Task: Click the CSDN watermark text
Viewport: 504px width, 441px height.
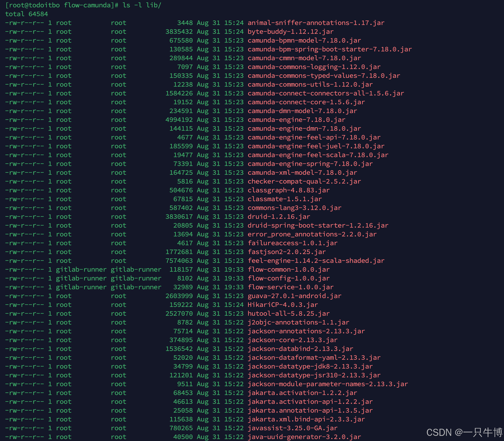Action: pos(464,432)
